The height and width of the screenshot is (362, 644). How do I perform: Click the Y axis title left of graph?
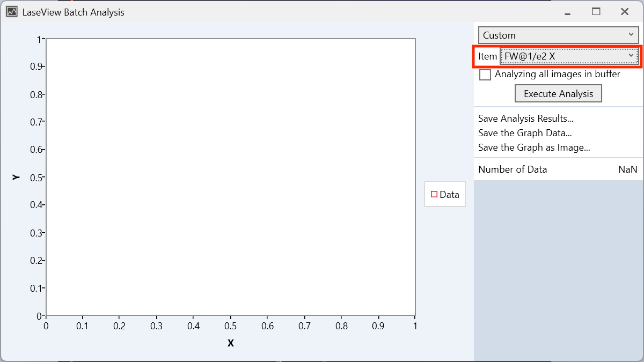pos(17,177)
